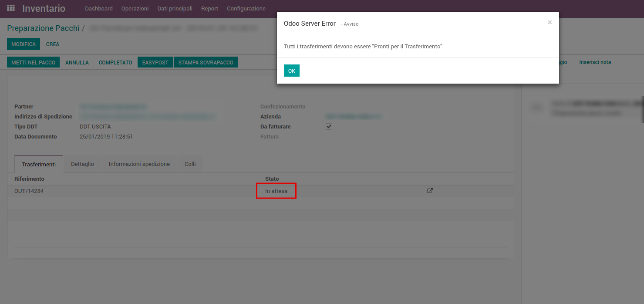The image size is (644, 304).
Task: Switch to the Trasferimenti tab
Action: (39, 164)
